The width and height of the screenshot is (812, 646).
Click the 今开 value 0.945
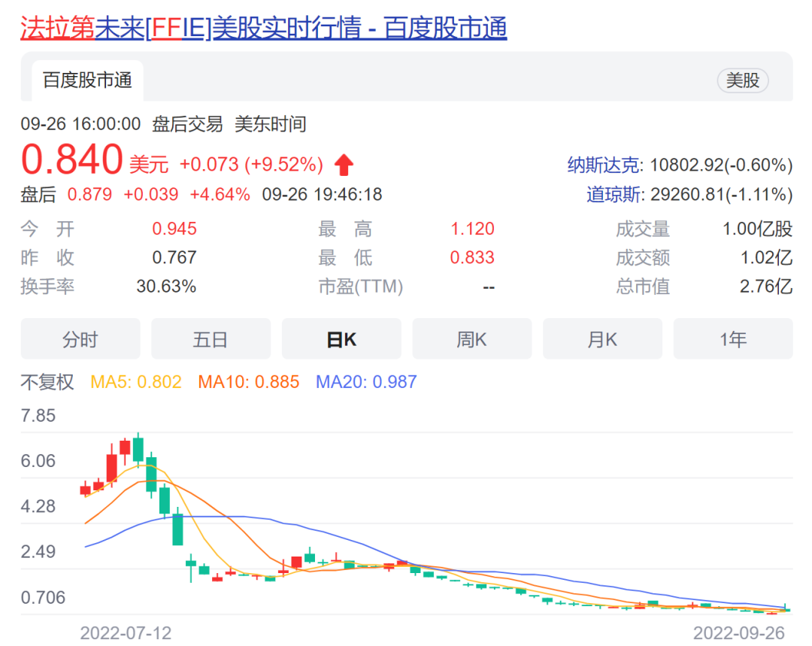(174, 229)
